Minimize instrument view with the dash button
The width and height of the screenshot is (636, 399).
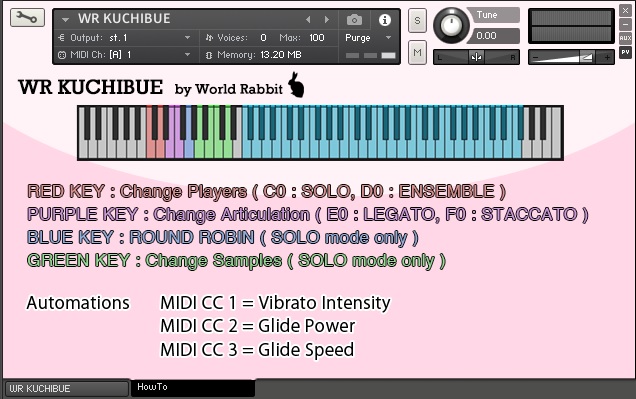coord(625,24)
